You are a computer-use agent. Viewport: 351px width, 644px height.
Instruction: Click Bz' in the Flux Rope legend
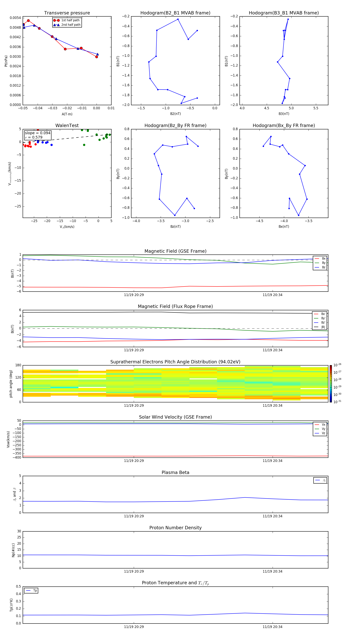[x=320, y=323]
